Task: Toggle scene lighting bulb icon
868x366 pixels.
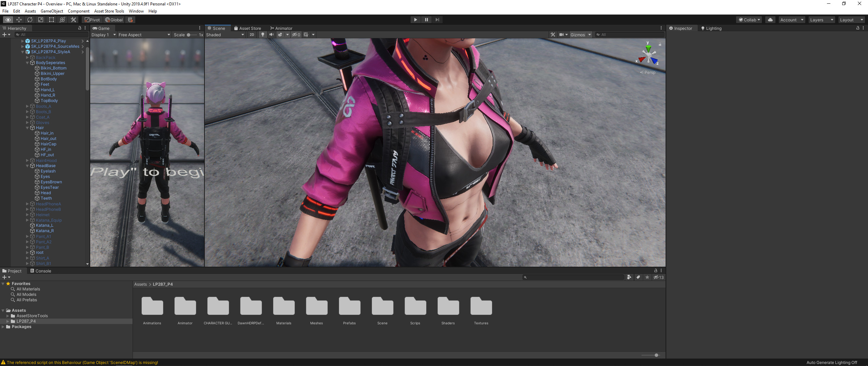Action: pos(262,35)
